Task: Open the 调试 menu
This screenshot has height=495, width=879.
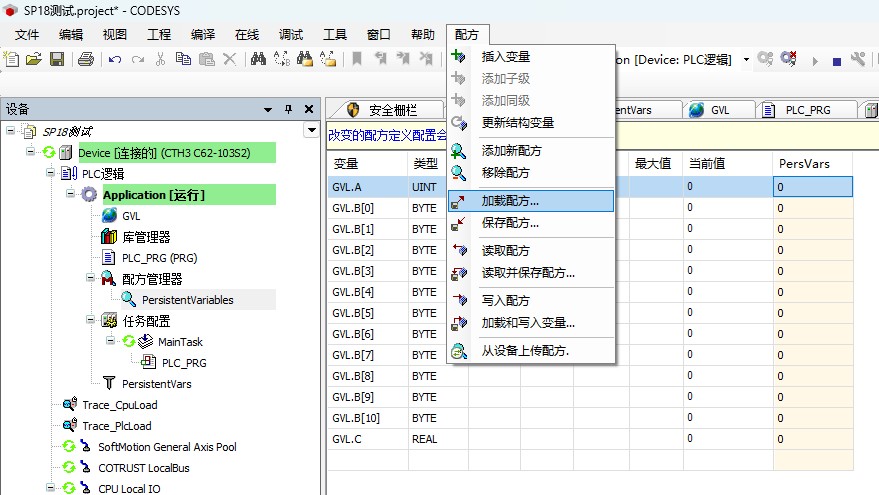Action: 291,35
